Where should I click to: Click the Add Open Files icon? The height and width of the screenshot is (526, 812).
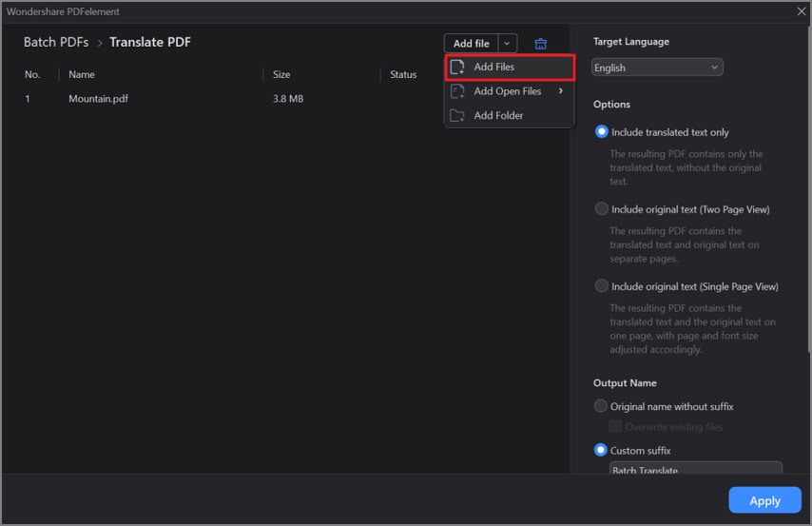[457, 91]
